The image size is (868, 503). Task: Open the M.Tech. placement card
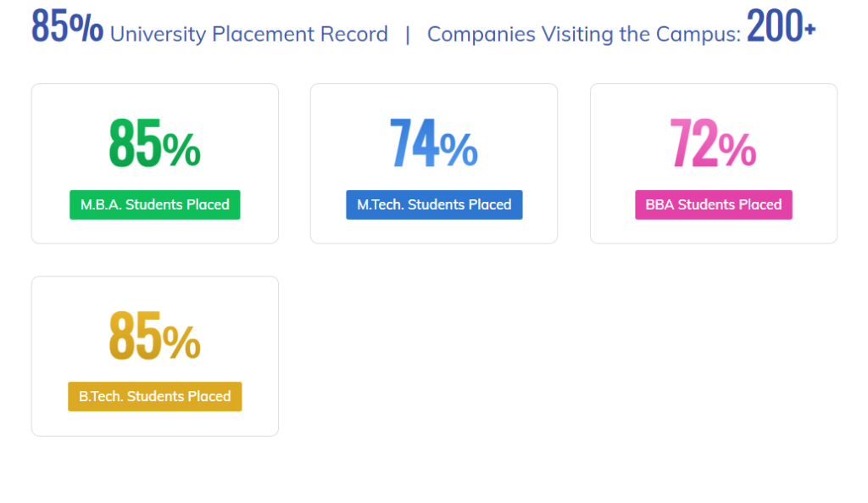[x=434, y=164]
